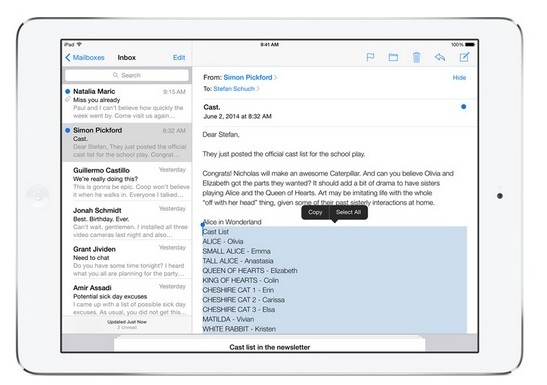Click the 'MATILDA - Vivian' line
Image resolution: width=547 pixels, height=385 pixels.
point(228,319)
